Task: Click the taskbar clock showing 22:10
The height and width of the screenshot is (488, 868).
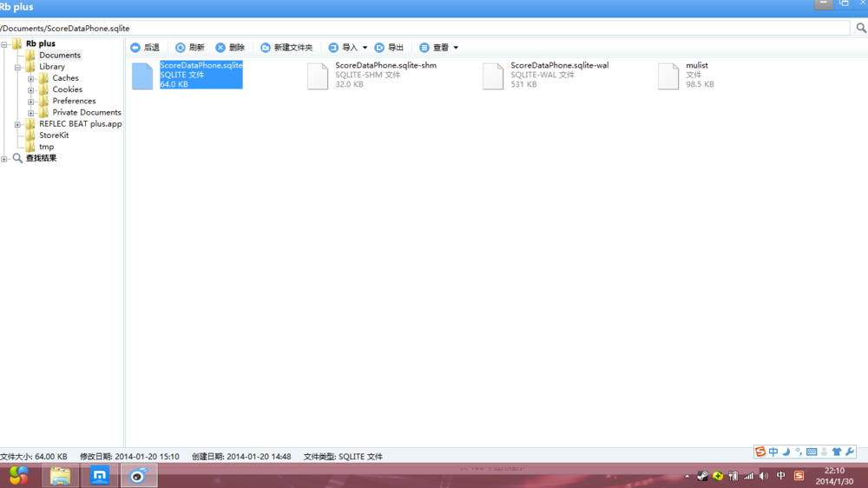Action: [834, 476]
